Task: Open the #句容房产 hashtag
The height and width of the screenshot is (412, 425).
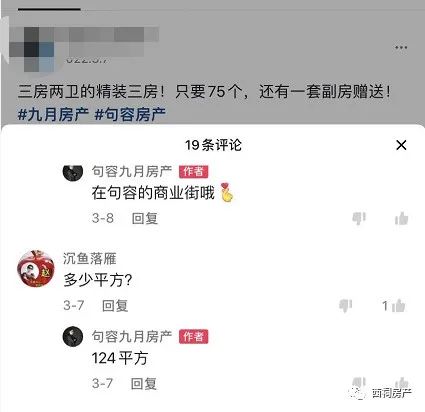Action: tap(130, 115)
